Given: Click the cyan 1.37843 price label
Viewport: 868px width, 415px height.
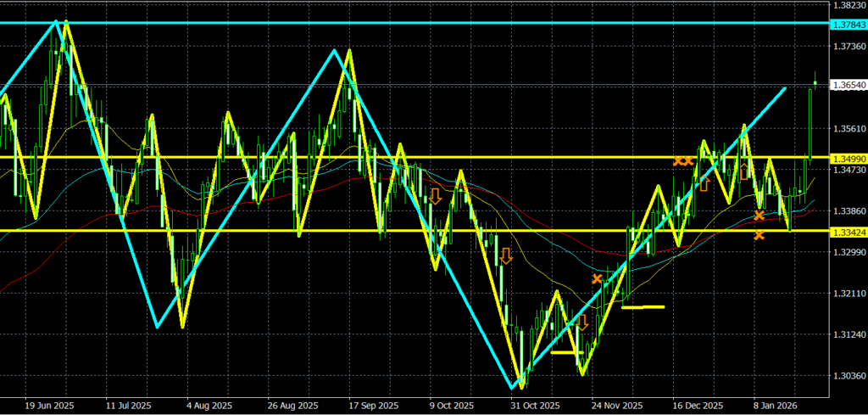Looking at the screenshot, I should pos(849,24).
